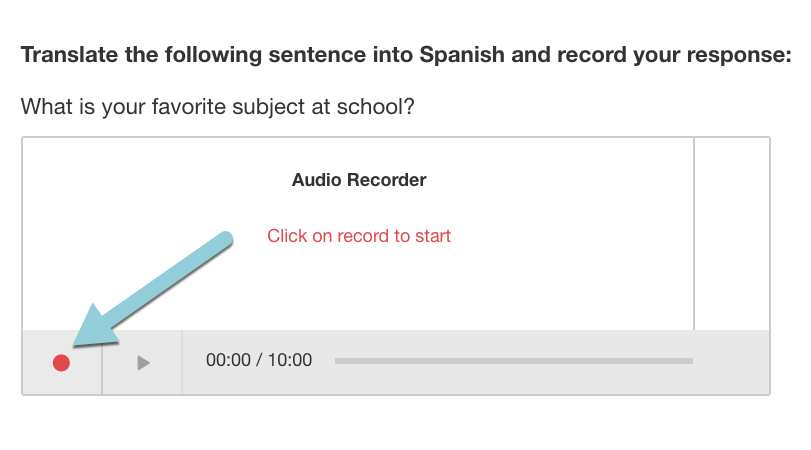The image size is (811, 450).
Task: Click the gray audio progress track
Action: click(x=513, y=360)
